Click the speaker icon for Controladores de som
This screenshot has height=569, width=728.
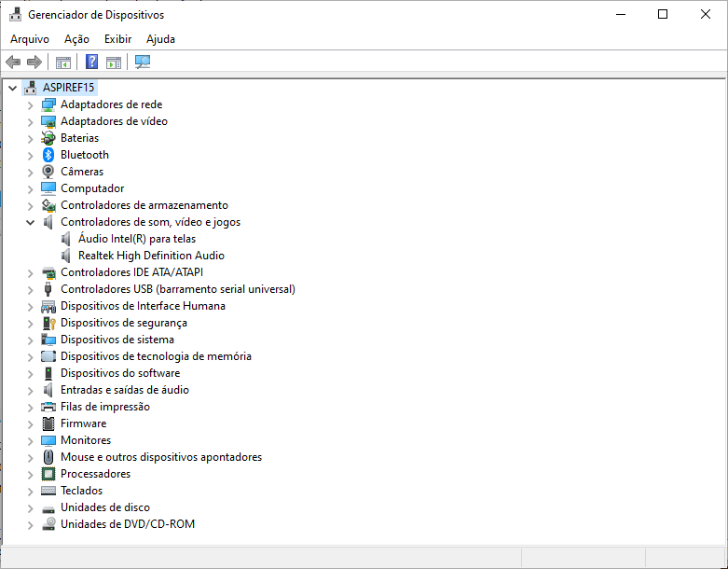point(48,222)
